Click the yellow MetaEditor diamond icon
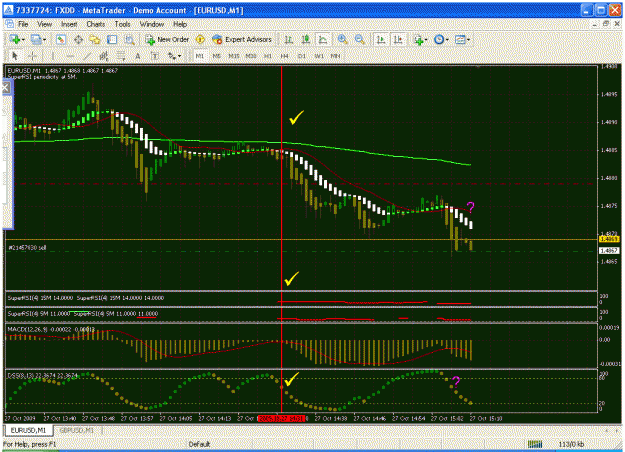625x452 pixels. pyautogui.click(x=200, y=39)
